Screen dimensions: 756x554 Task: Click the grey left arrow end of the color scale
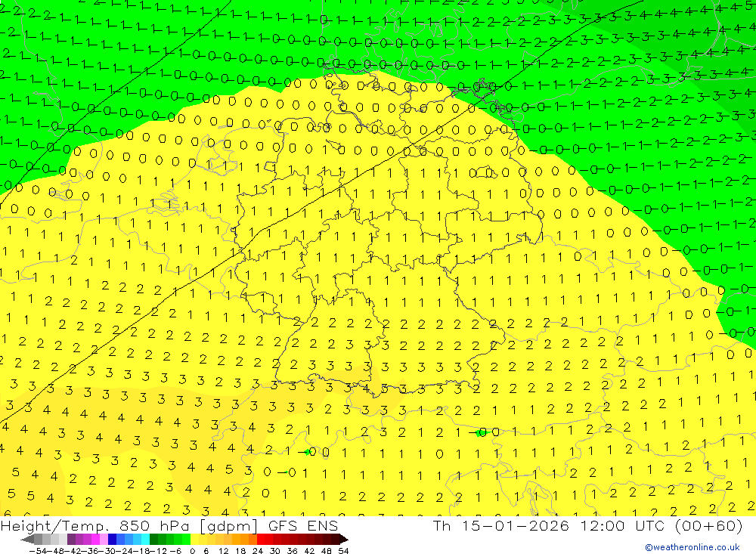pos(27,540)
